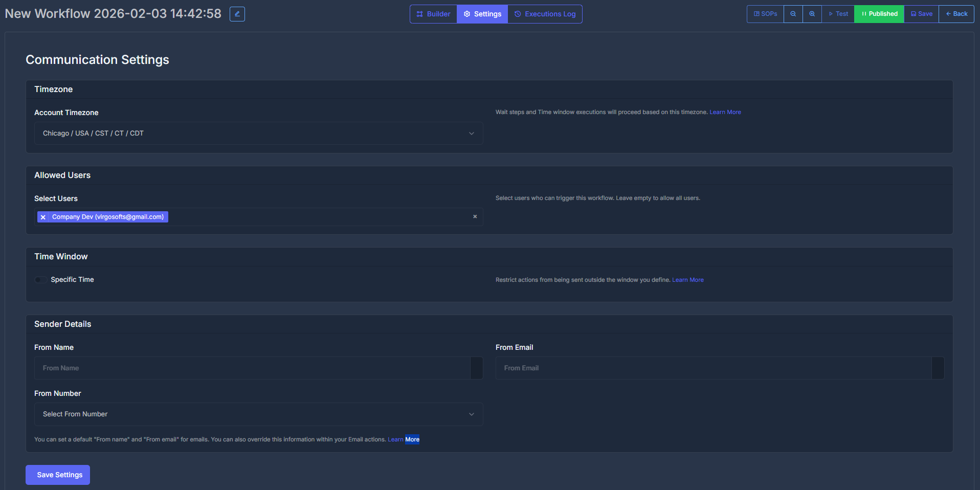The image size is (980, 490).
Task: Open the Select From Number dropdown
Action: (x=258, y=414)
